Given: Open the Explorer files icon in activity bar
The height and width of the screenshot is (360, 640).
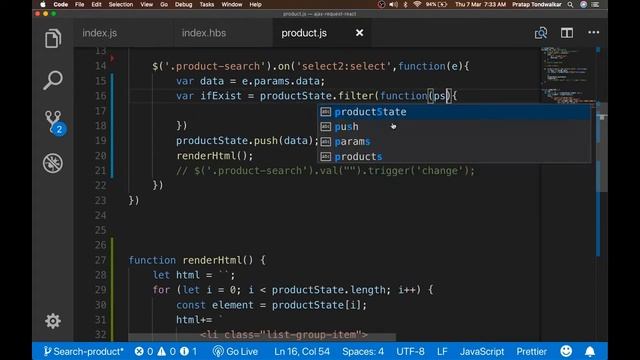Looking at the screenshot, I should 53,38.
